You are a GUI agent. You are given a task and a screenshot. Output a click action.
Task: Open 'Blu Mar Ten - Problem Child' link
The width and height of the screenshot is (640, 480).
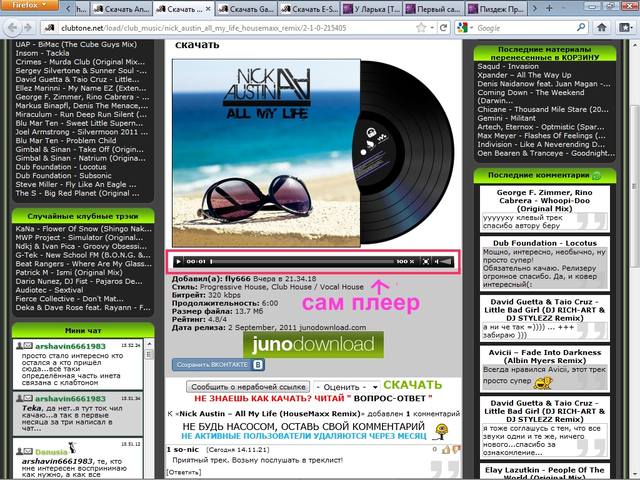pyautogui.click(x=66, y=140)
